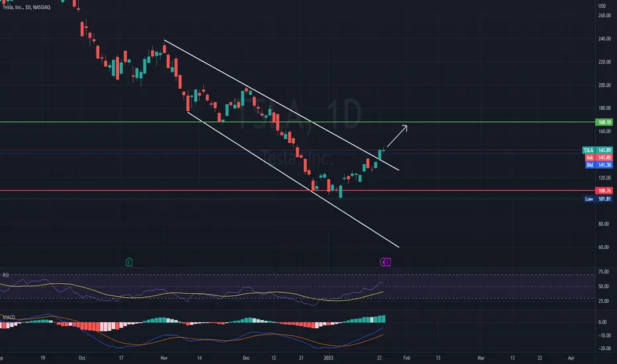Click the Apr date on time axis

point(571,358)
